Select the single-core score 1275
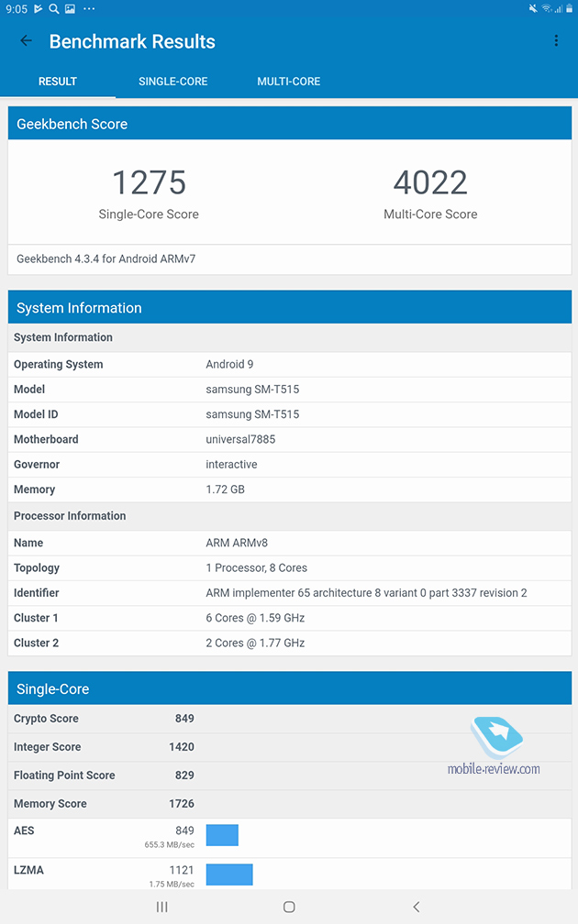 pyautogui.click(x=150, y=182)
